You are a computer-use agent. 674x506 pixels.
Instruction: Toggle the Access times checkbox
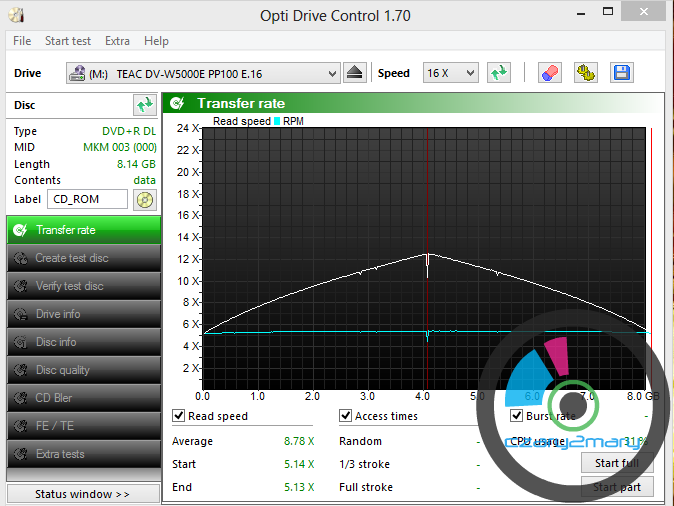(346, 416)
